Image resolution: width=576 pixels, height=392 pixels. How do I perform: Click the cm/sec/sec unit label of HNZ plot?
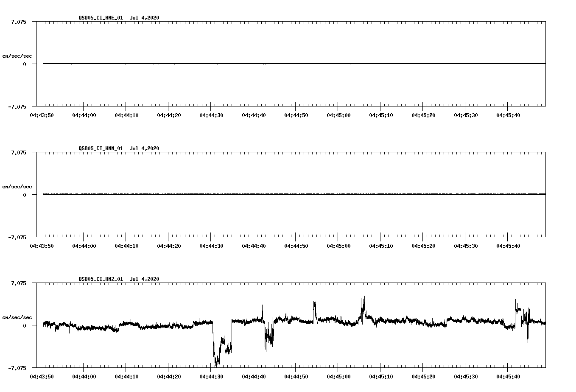(17, 317)
